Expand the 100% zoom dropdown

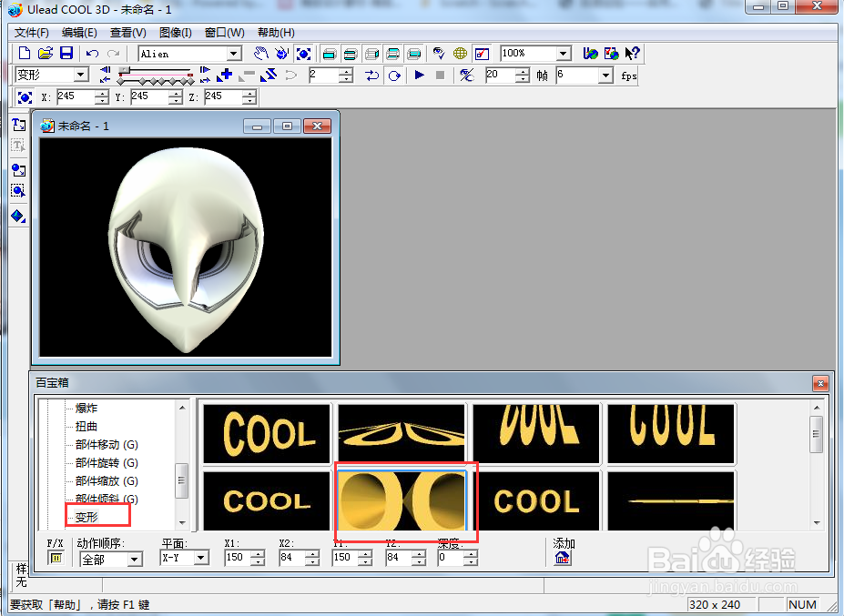click(x=563, y=54)
